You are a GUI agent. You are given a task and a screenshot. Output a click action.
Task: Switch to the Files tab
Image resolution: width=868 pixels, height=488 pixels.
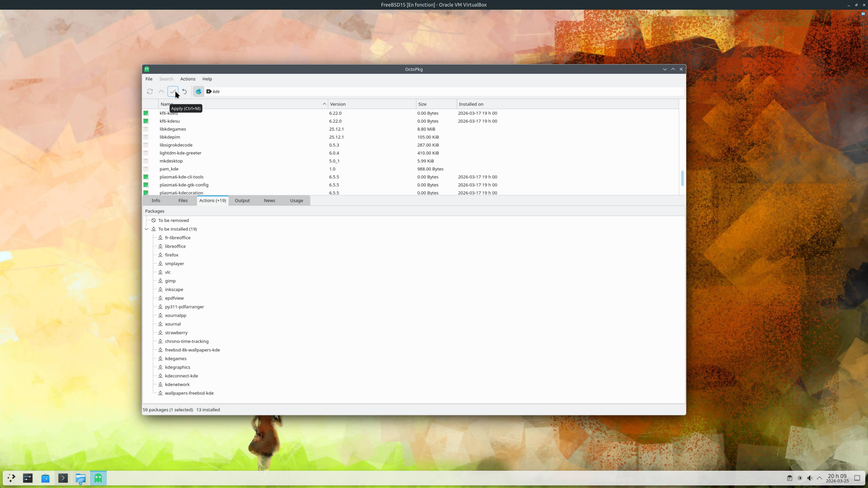click(183, 200)
